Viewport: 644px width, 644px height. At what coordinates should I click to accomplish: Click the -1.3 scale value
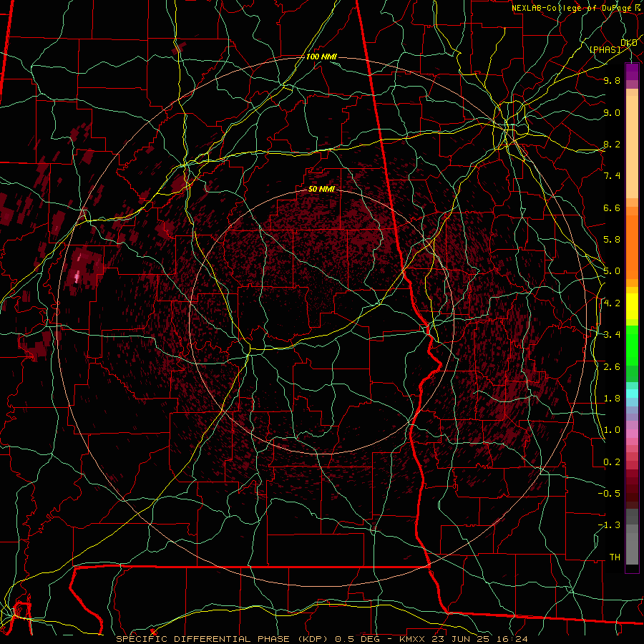(x=609, y=525)
